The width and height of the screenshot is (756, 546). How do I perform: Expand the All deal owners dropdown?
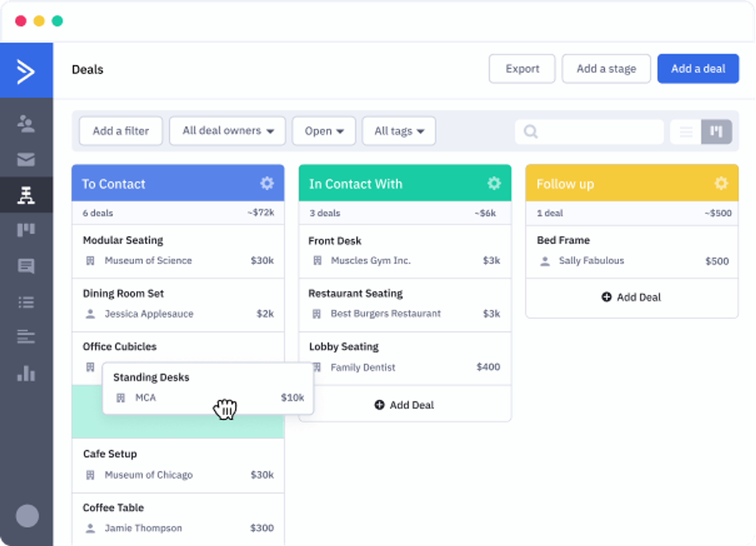228,131
